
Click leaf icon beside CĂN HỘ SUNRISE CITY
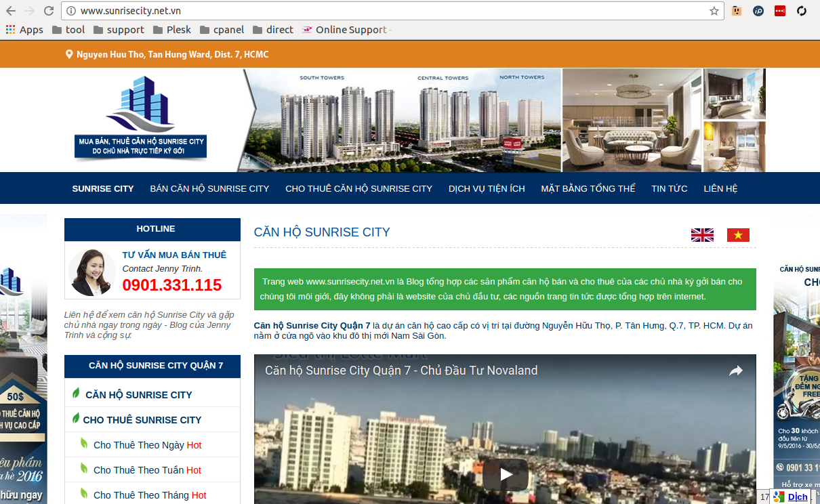point(76,393)
